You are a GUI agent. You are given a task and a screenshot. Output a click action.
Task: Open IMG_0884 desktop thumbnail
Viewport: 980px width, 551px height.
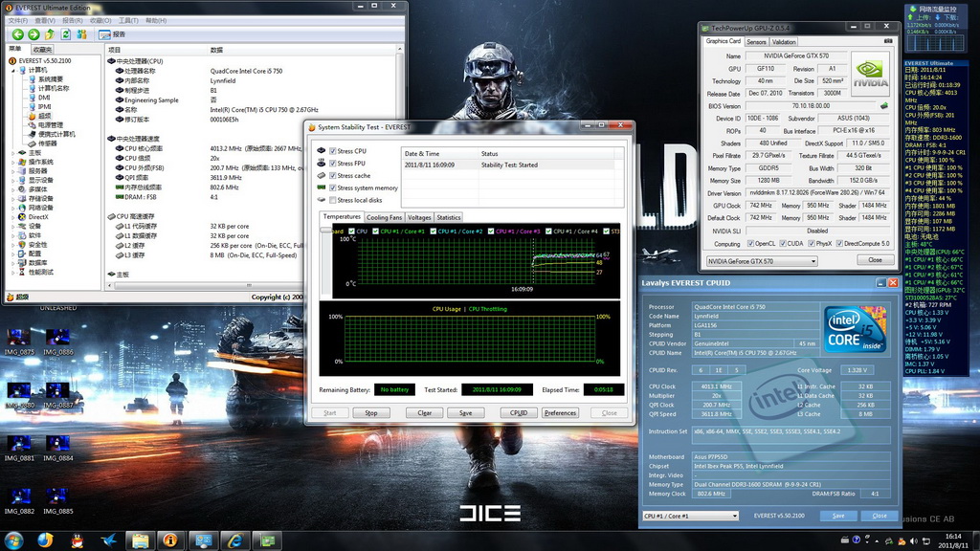point(57,448)
